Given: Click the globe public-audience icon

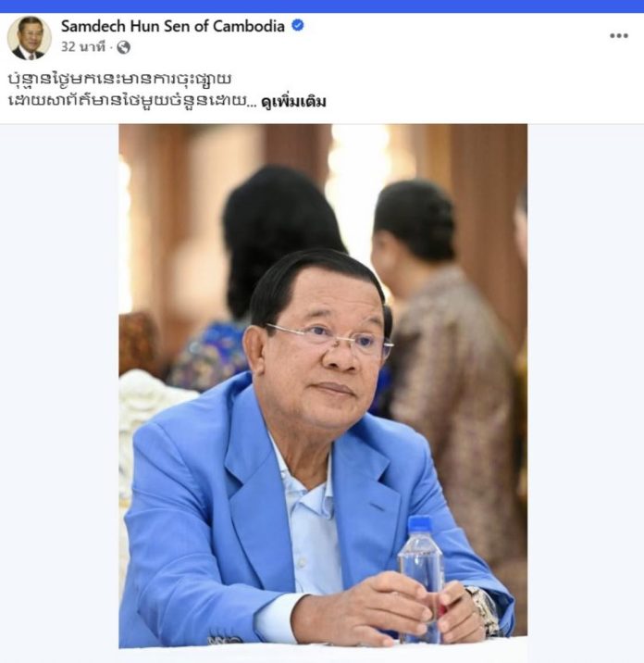Looking at the screenshot, I should (x=123, y=47).
